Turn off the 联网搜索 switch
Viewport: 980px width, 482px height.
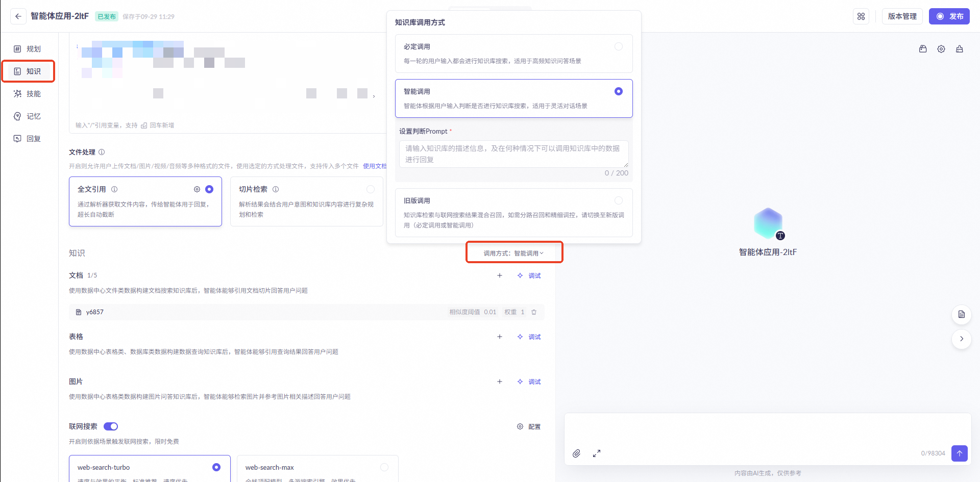[111, 426]
